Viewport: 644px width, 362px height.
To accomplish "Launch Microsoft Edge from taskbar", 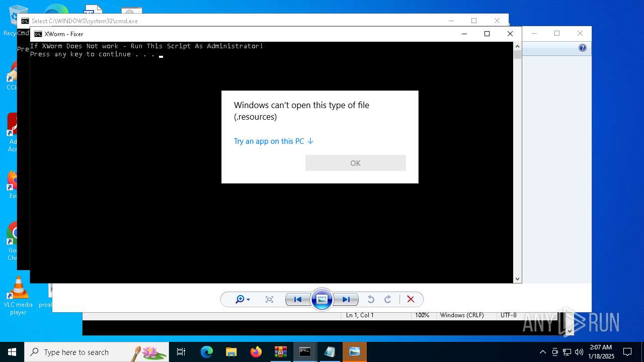I will [x=207, y=352].
